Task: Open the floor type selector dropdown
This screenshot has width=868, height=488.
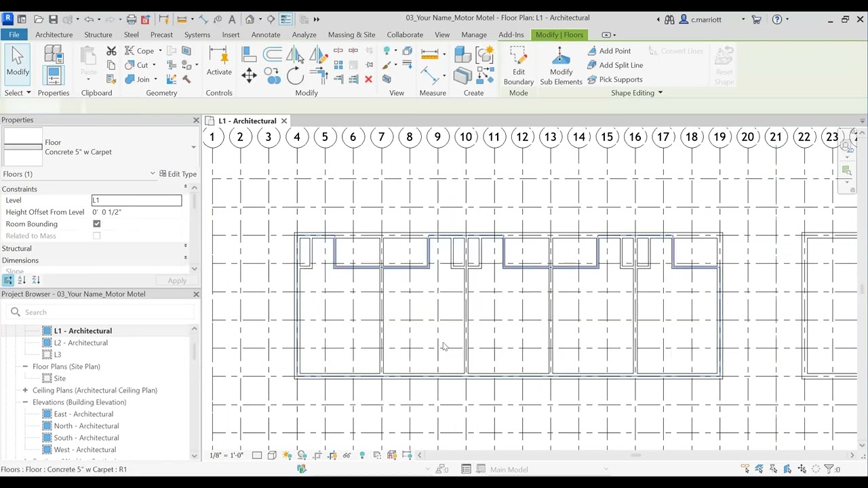Action: tap(193, 147)
